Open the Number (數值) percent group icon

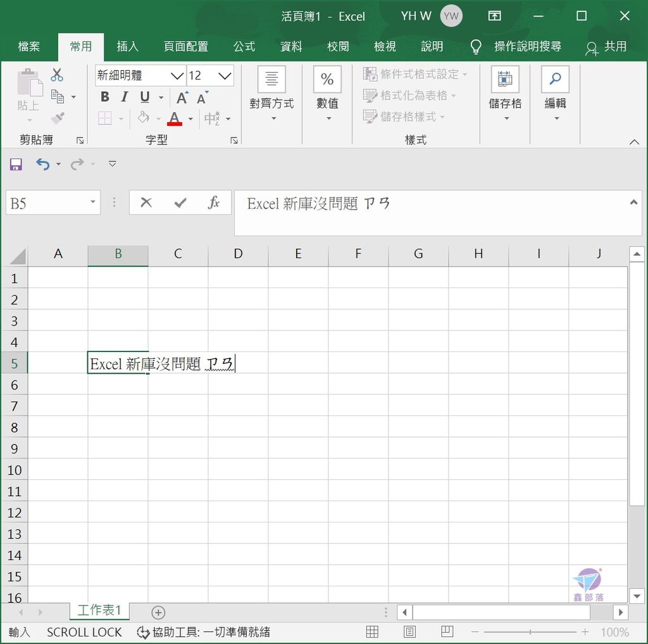(x=327, y=79)
